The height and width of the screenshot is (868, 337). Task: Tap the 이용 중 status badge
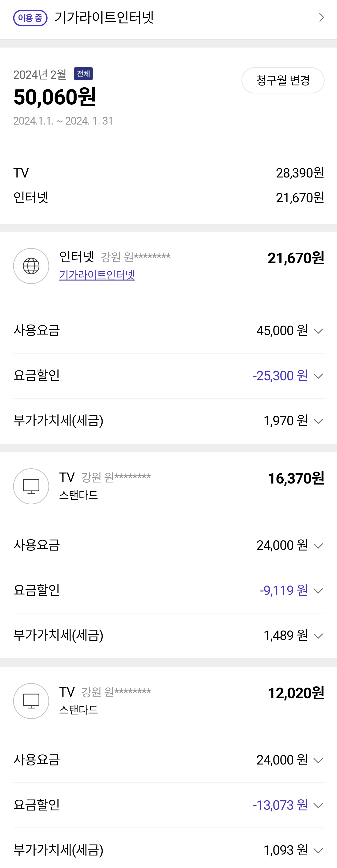[30, 18]
